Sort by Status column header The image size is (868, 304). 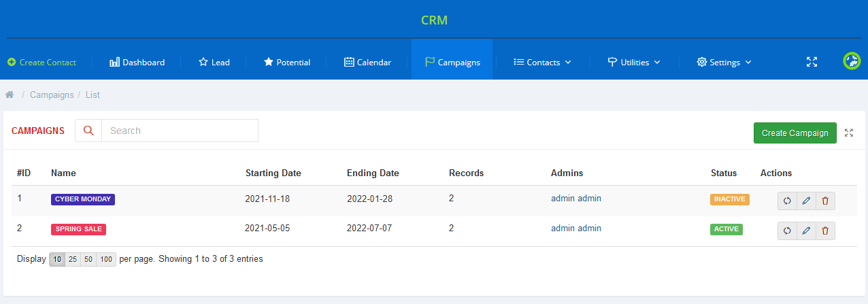coord(724,173)
